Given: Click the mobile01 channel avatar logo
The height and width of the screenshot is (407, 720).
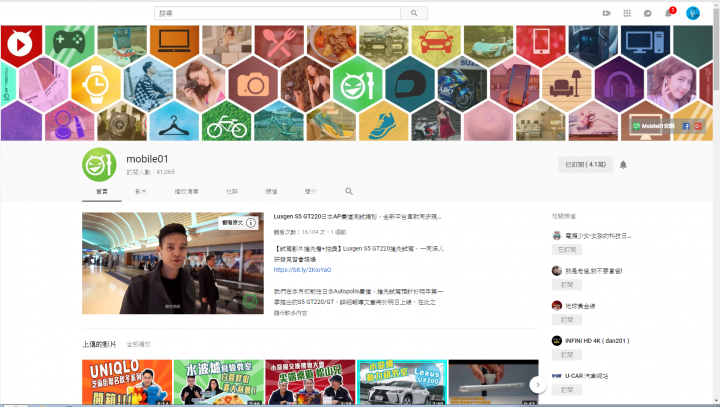Looking at the screenshot, I should pos(99,164).
